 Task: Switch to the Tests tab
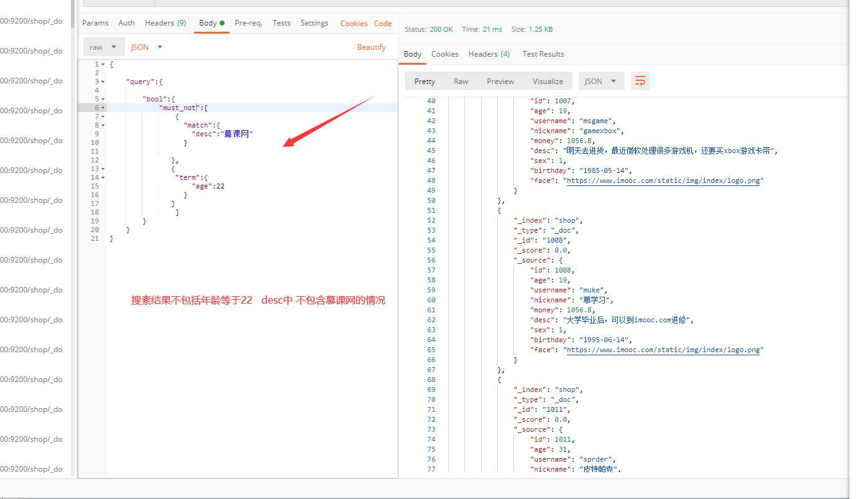281,23
